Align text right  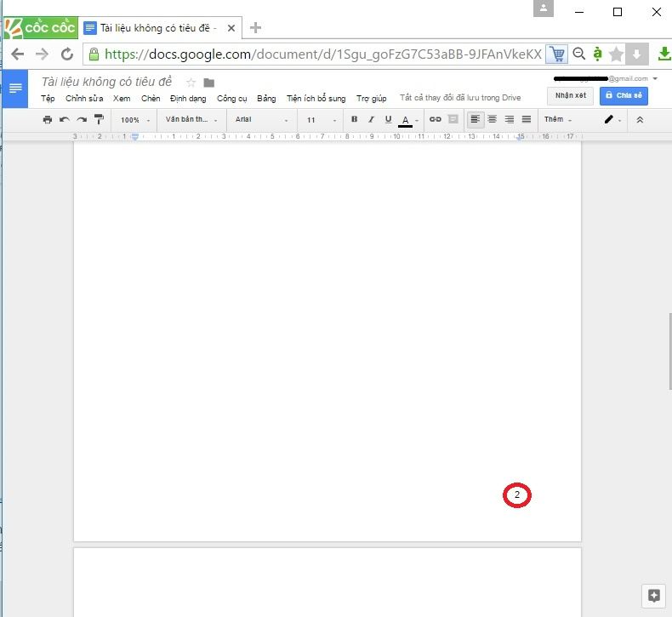(x=510, y=119)
